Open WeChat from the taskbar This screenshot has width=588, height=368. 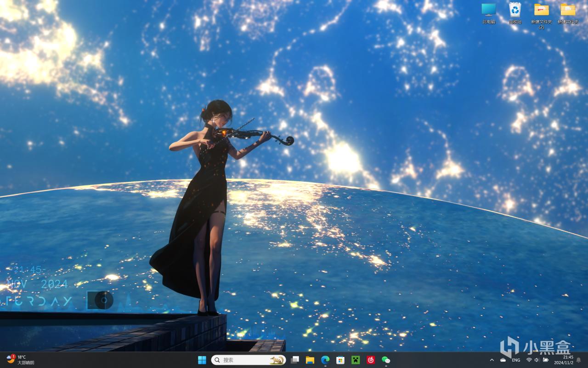[386, 360]
